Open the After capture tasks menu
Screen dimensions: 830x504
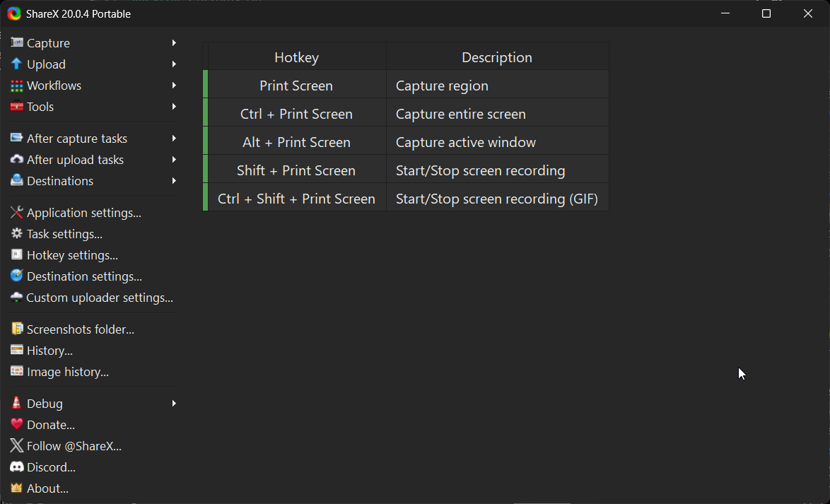point(94,138)
